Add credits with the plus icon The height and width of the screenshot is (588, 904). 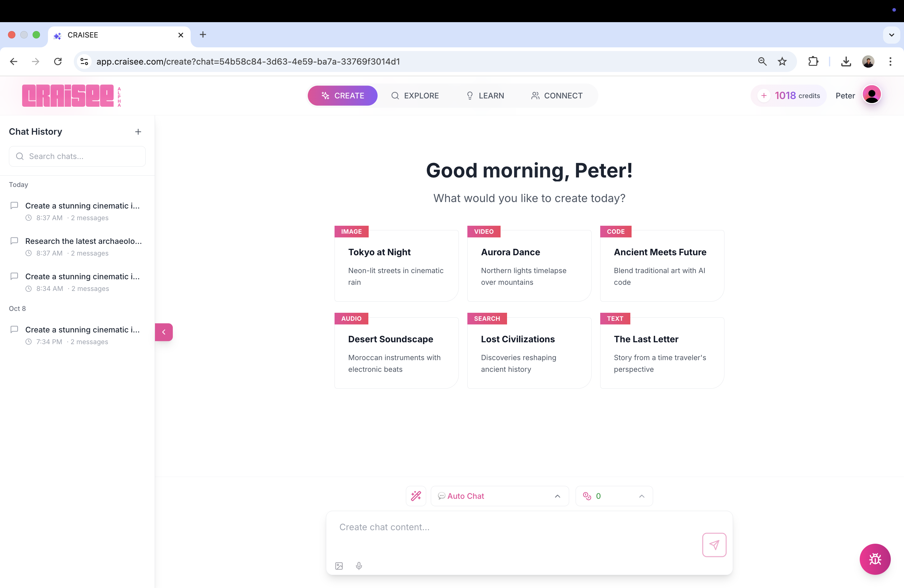tap(764, 96)
